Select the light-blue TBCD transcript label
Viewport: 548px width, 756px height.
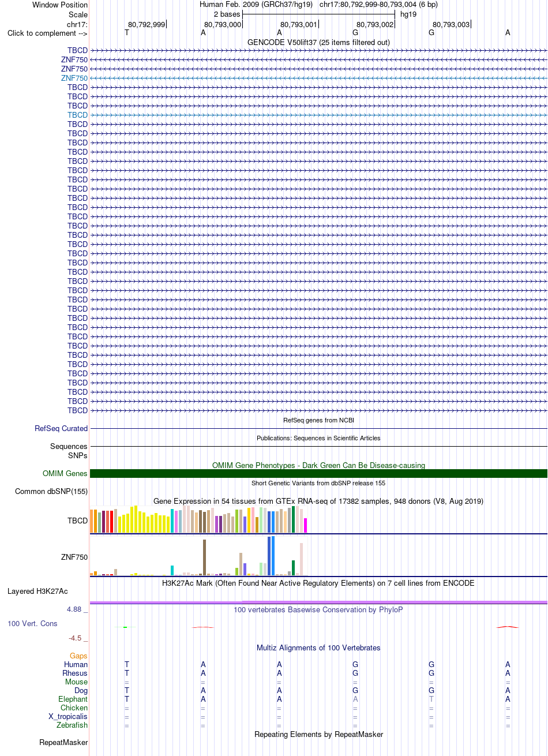point(77,115)
